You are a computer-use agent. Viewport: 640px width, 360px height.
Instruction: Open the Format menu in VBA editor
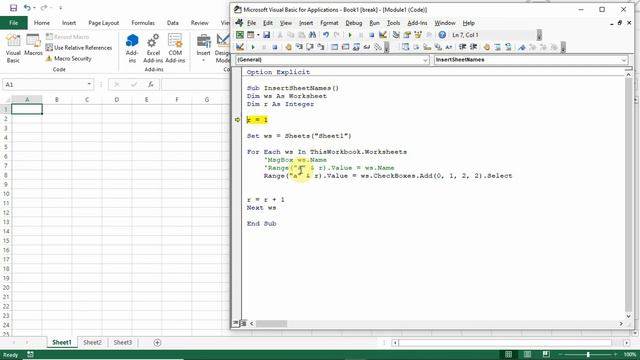coord(329,23)
